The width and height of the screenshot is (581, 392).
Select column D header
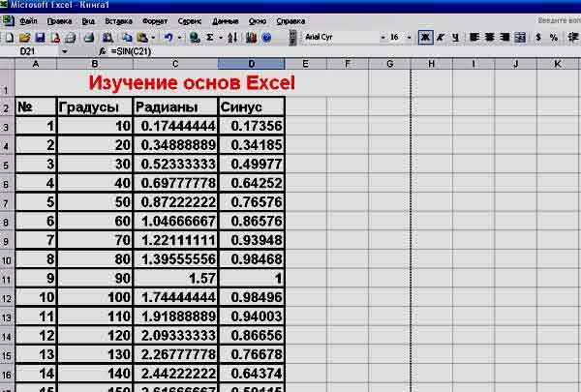tap(252, 64)
